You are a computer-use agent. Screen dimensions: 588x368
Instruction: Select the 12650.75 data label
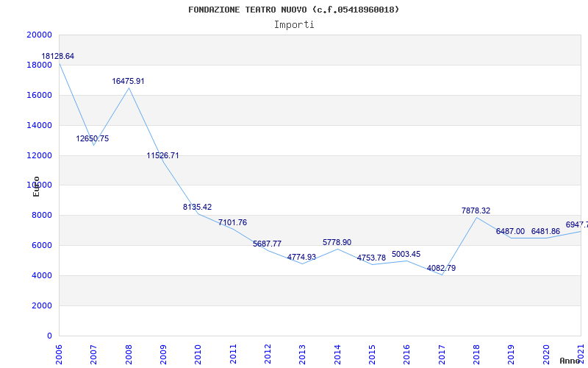[93, 138]
